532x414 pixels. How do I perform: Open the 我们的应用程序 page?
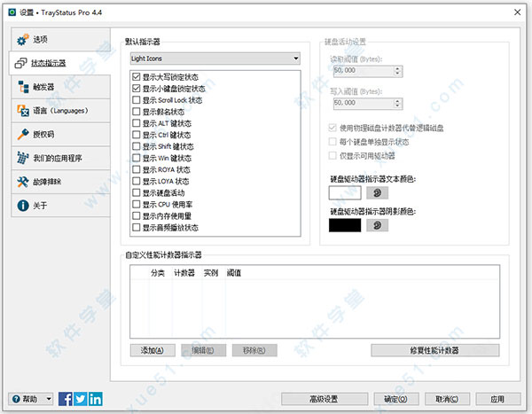tap(60, 158)
